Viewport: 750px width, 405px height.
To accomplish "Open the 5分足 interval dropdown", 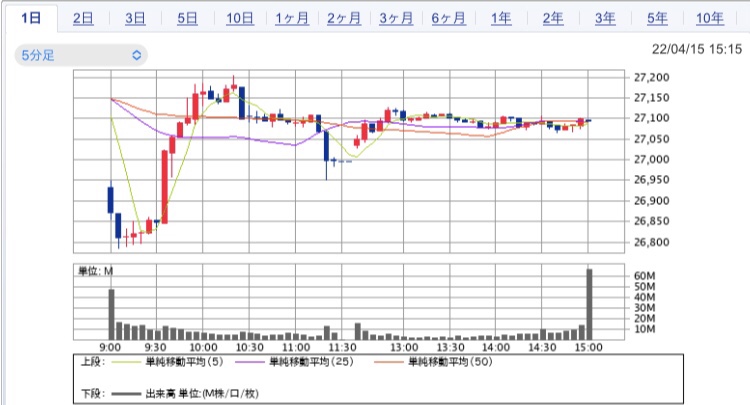I will click(81, 55).
